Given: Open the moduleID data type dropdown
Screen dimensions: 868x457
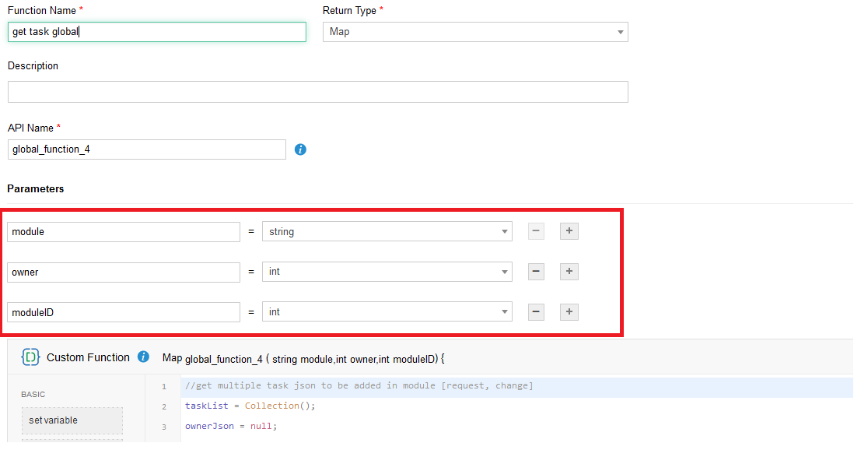Looking at the screenshot, I should pos(387,312).
